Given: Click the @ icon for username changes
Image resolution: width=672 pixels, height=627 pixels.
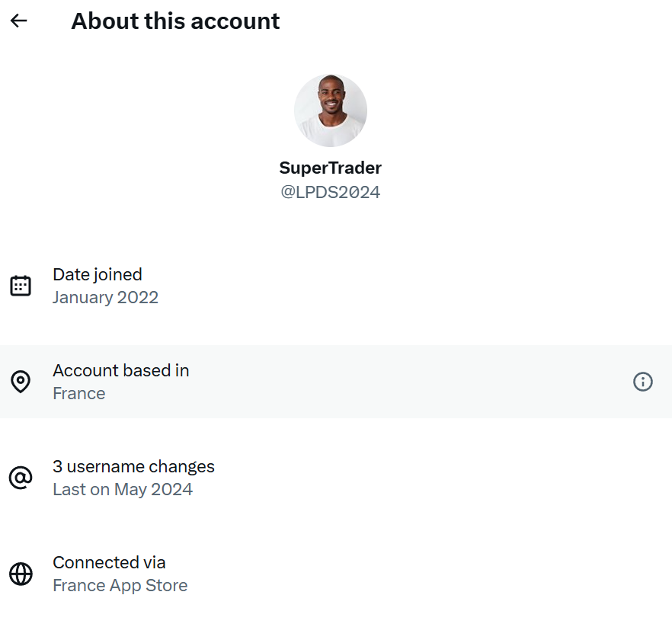Looking at the screenshot, I should coord(21,478).
